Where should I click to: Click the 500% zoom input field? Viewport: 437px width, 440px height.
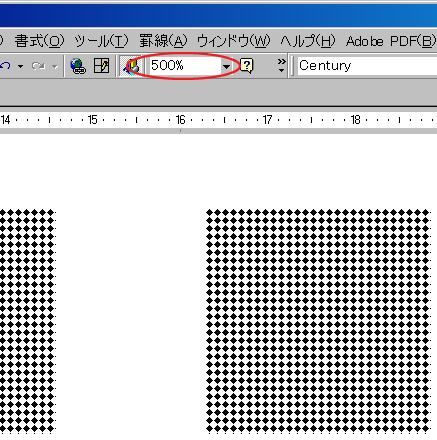pos(185,66)
